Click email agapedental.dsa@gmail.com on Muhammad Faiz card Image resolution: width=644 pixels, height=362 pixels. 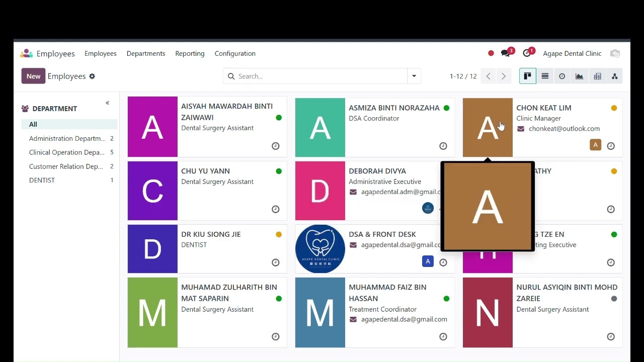click(404, 319)
